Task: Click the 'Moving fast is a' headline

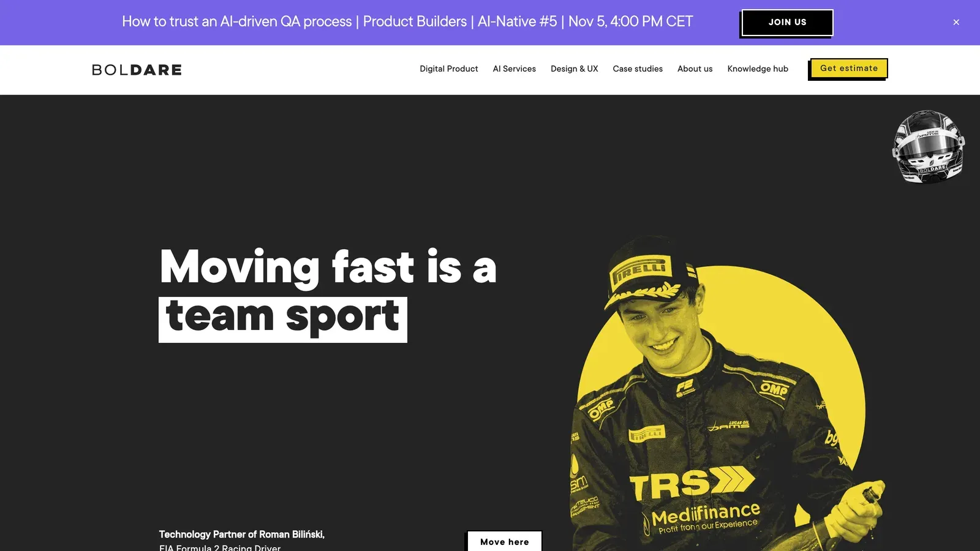Action: pos(328,267)
